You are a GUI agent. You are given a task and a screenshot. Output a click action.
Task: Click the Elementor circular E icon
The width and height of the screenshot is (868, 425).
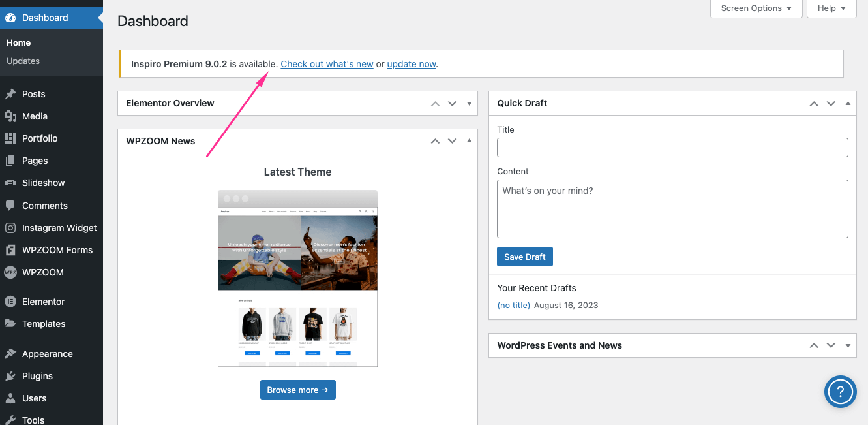pyautogui.click(x=10, y=302)
